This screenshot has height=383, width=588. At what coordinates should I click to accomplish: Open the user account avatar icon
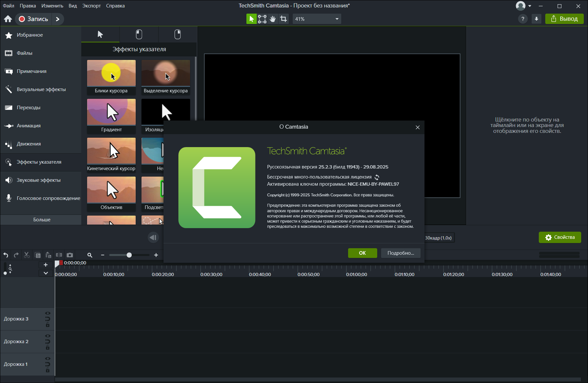(x=521, y=6)
